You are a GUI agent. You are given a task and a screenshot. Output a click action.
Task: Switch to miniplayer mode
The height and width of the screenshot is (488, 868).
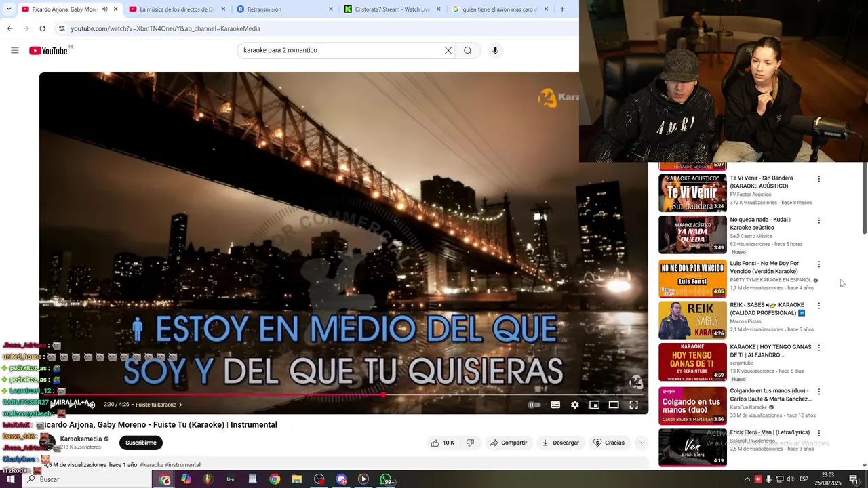[x=594, y=405]
